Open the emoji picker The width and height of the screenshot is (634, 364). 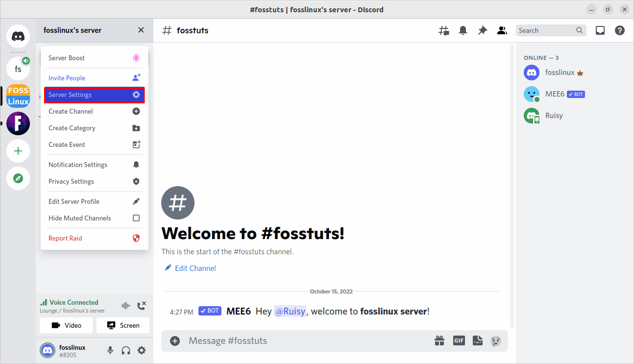(x=496, y=340)
